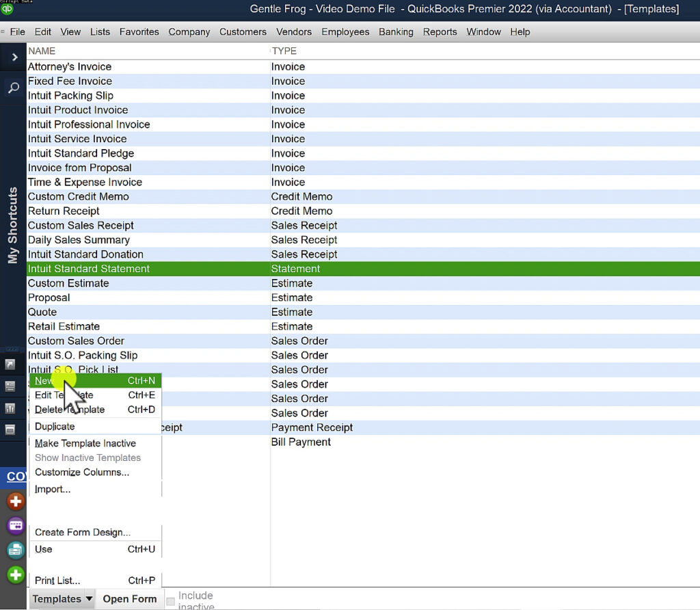Click the red plus shortcut icon

16,501
